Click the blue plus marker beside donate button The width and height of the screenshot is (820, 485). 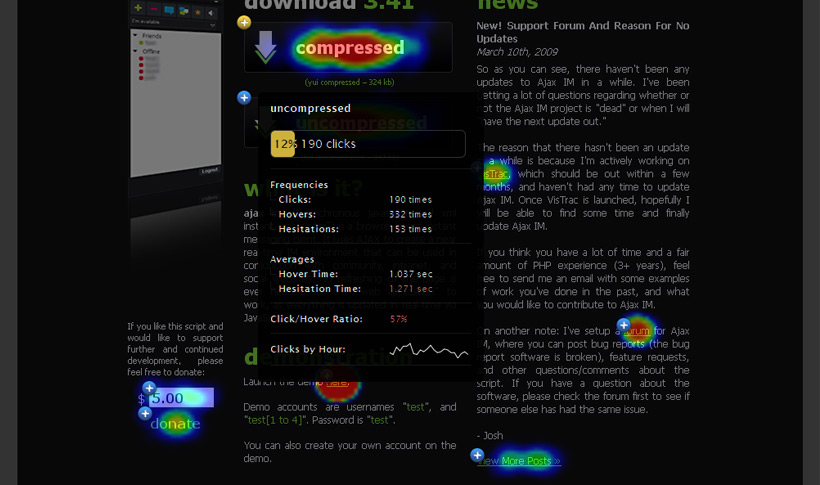pos(145,413)
